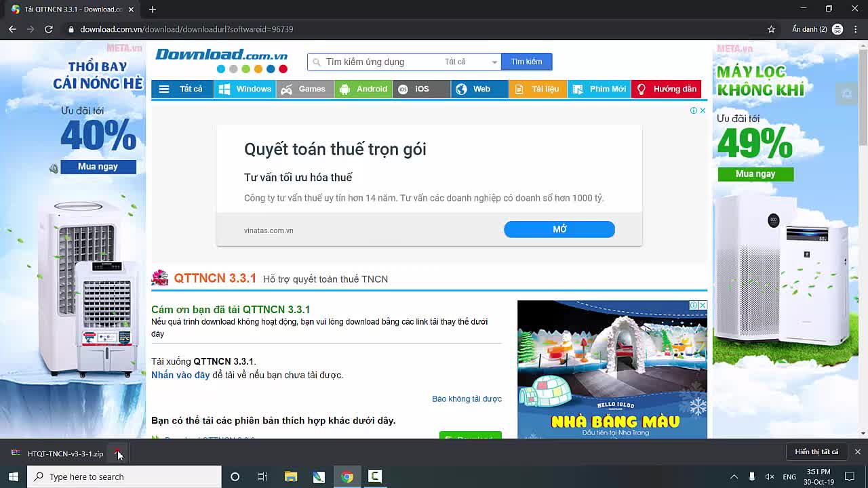
Task: Close the downloads bar
Action: [857, 452]
